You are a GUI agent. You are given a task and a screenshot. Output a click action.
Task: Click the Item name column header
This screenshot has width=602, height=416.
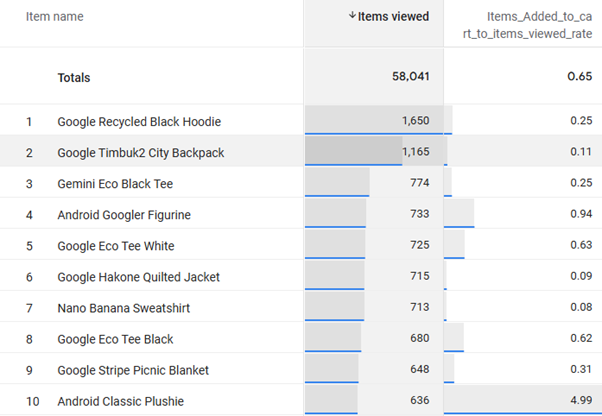point(55,16)
